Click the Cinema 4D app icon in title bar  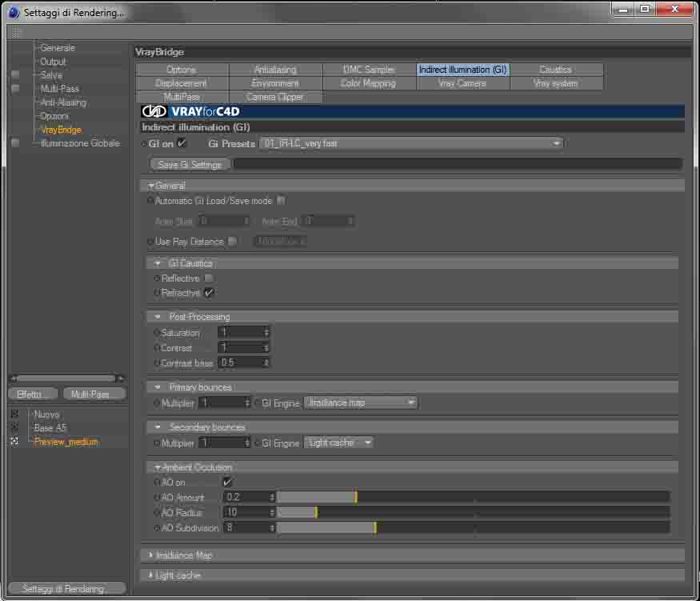point(14,12)
